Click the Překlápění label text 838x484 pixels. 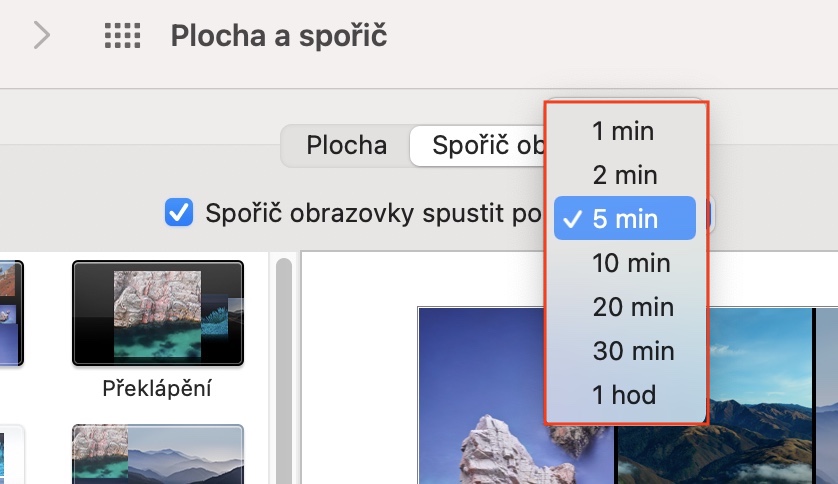[158, 388]
